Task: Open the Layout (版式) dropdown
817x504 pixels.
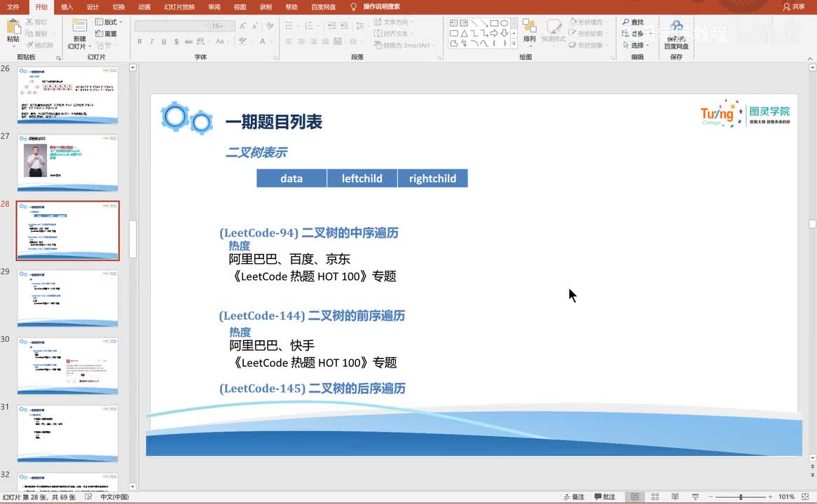Action: click(109, 22)
